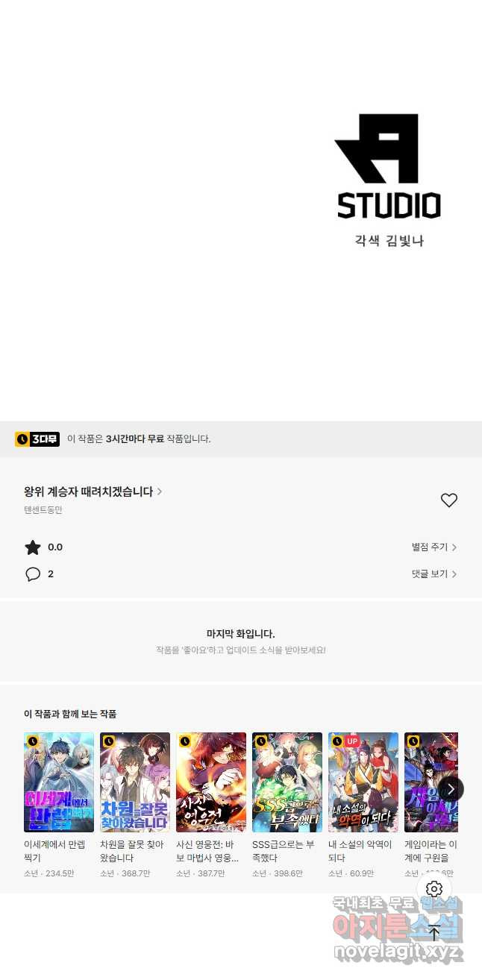Open 게임이라는 이세계에 구원을 cover
The height and width of the screenshot is (980, 482).
pyautogui.click(x=431, y=782)
